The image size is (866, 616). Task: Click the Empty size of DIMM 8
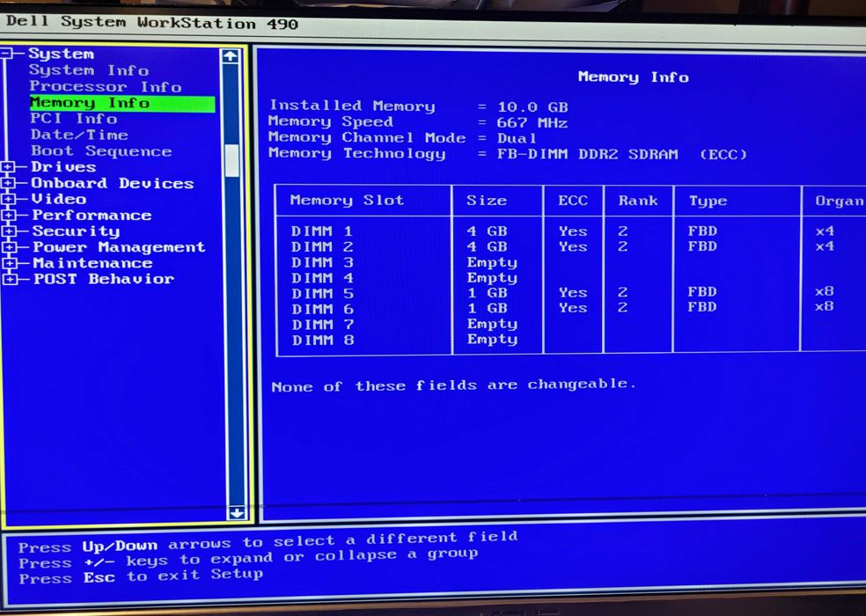coord(492,339)
